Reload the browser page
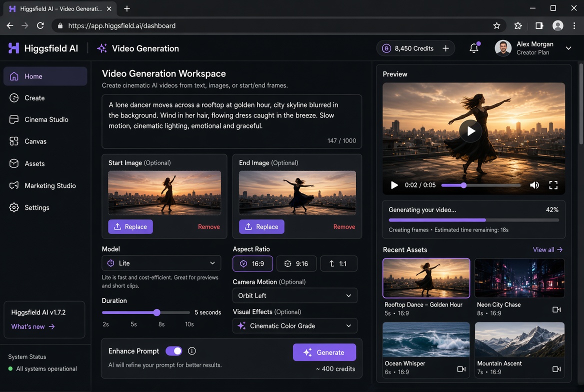Screen dimensions: 584x392 tap(40, 25)
